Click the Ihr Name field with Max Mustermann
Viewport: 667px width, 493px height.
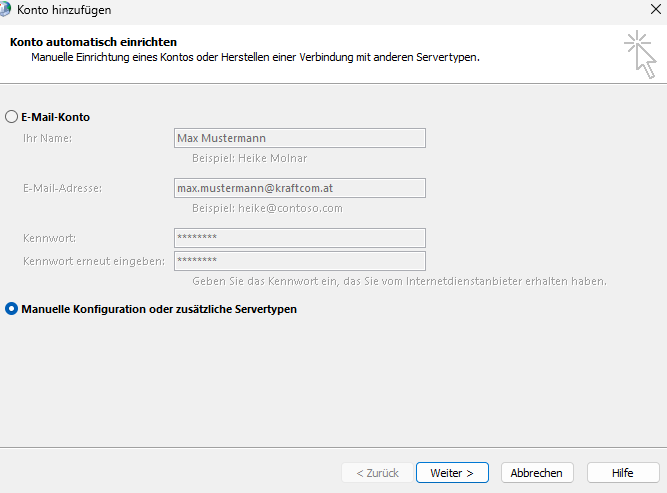click(299, 138)
